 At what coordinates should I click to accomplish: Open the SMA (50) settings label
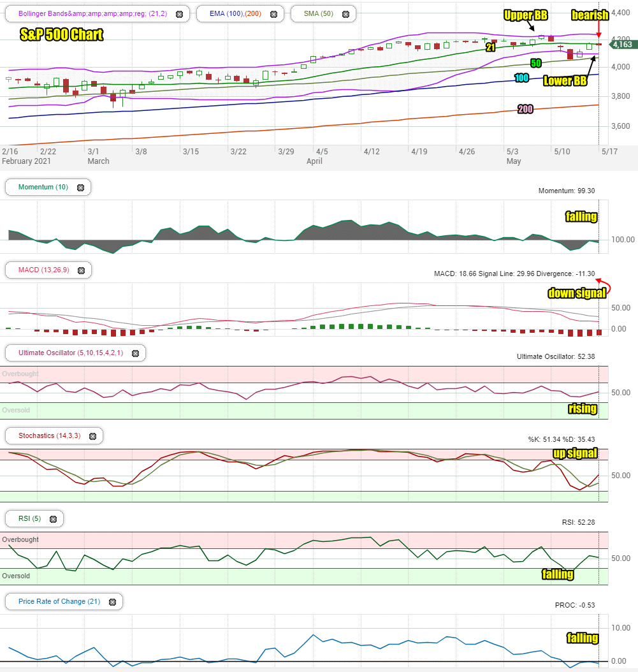point(318,14)
